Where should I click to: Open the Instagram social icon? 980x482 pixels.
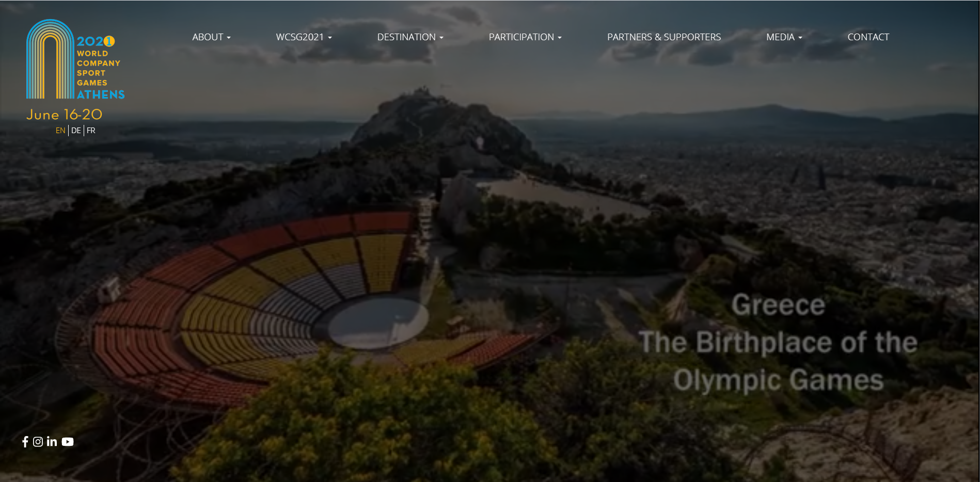pos(38,442)
